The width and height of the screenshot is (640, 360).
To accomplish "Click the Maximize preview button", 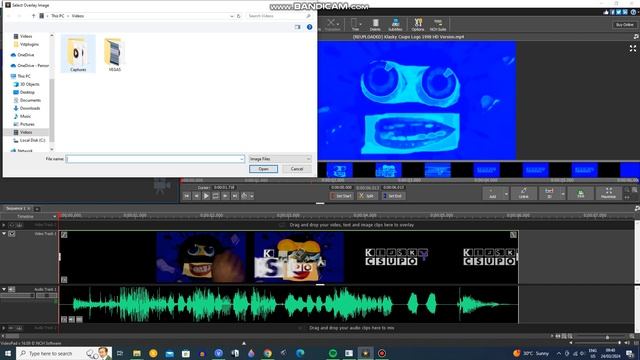I will tap(608, 193).
